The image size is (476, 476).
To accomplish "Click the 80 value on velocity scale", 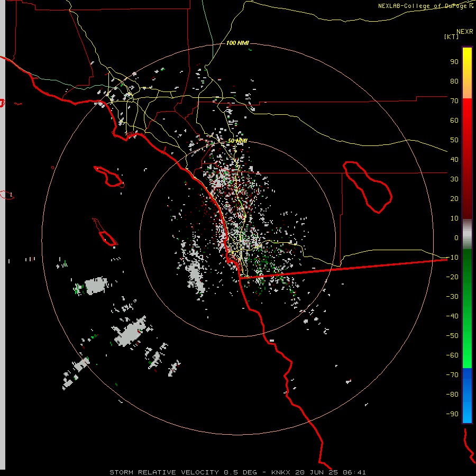I will click(x=454, y=81).
